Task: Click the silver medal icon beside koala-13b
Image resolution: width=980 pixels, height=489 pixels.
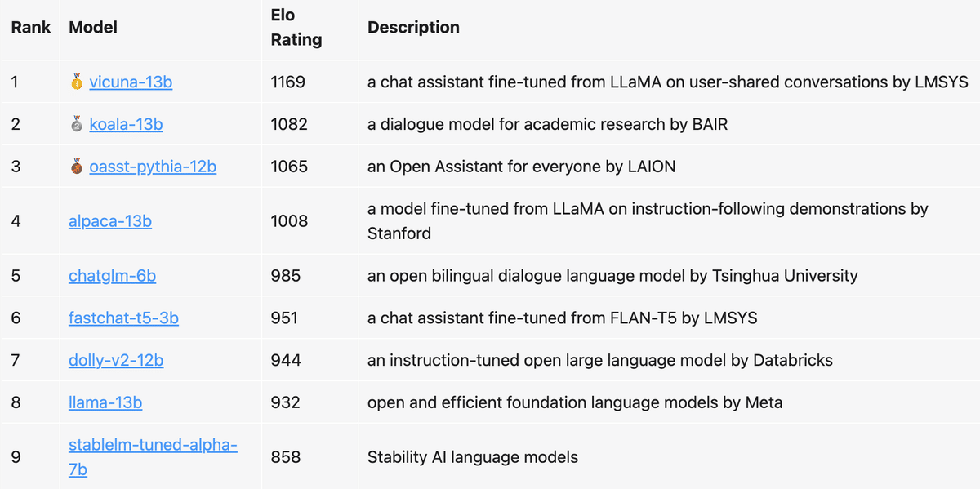Action: coord(75,124)
